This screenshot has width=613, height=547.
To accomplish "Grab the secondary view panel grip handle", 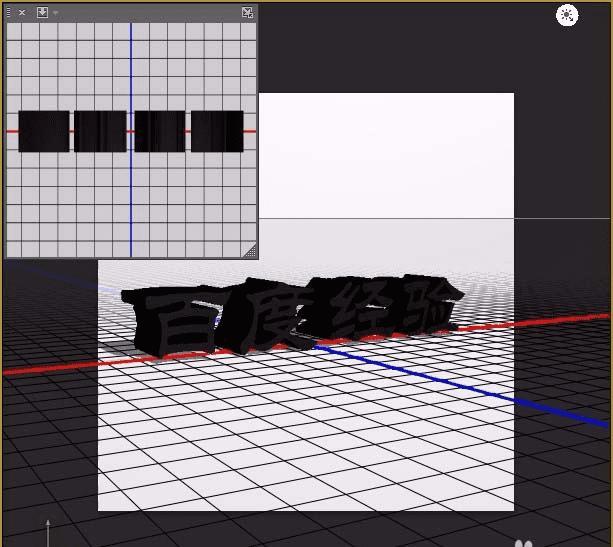I will (x=9, y=13).
